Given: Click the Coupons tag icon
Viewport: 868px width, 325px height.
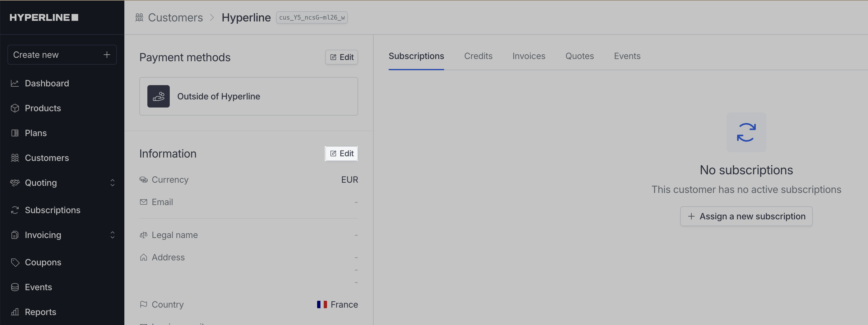Looking at the screenshot, I should (x=15, y=262).
